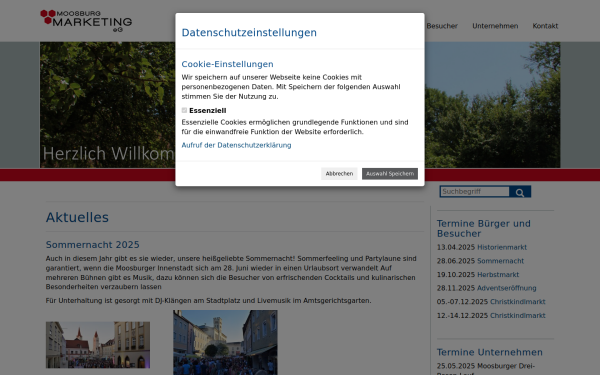Viewport: 600px width, 375px height.
Task: Click the Datenschutzeinstellungen dialog title
Action: click(249, 33)
